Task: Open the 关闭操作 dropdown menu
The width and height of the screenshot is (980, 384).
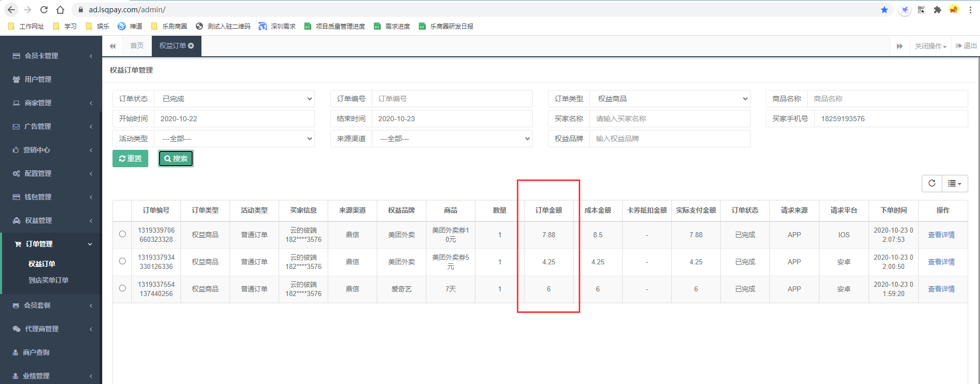Action: pyautogui.click(x=930, y=46)
